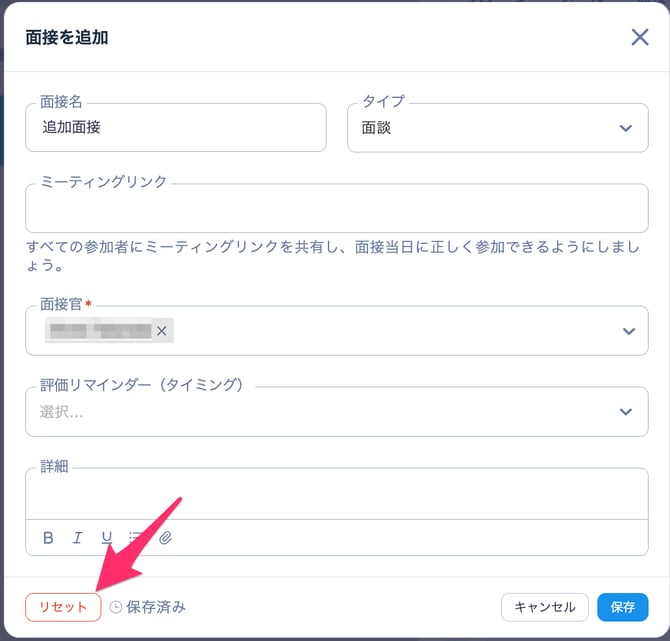The image size is (670, 641).
Task: Apply underline formatting in the details editor
Action: click(x=106, y=538)
